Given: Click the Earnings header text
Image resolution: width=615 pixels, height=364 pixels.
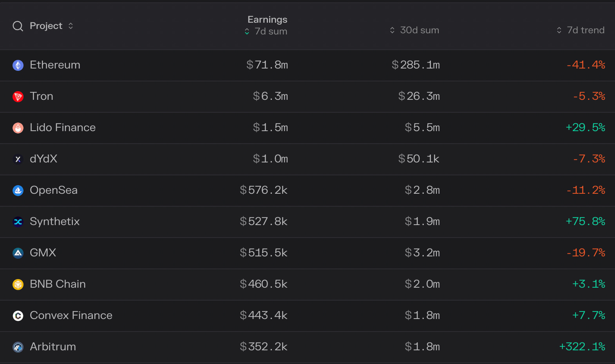Looking at the screenshot, I should pos(268,20).
